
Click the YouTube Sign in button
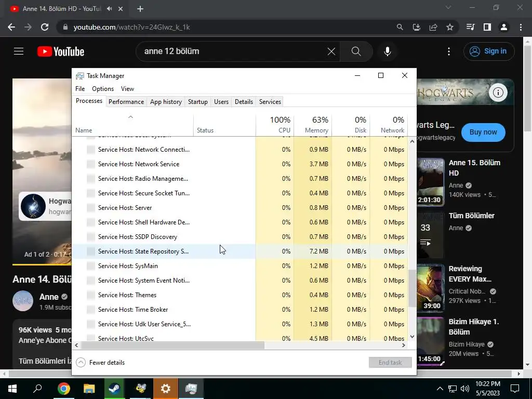pyautogui.click(x=489, y=51)
